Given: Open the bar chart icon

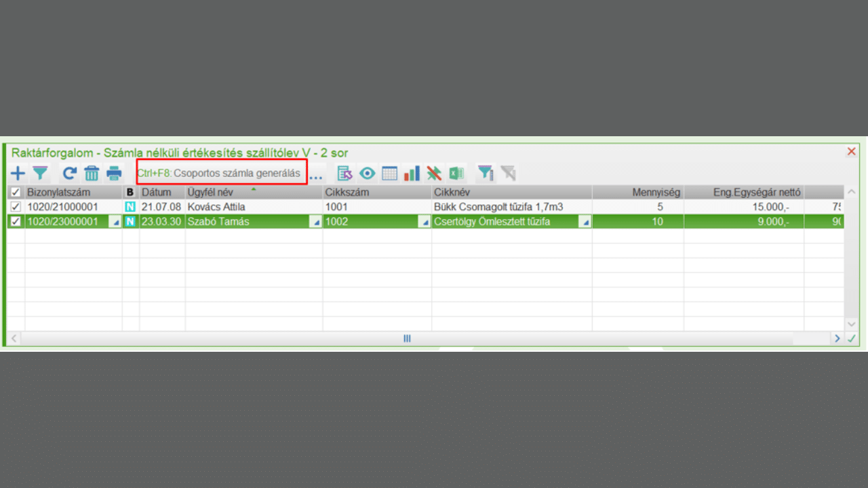Looking at the screenshot, I should pos(412,174).
